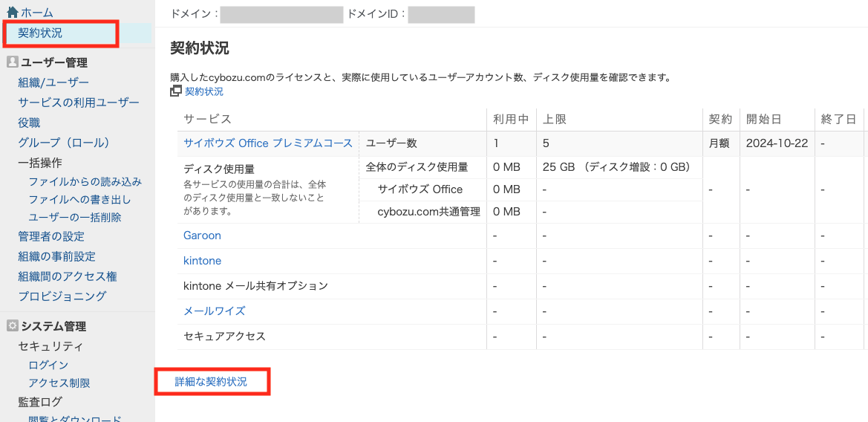
Task: Open 契約状況 in the left sidebar
Action: pyautogui.click(x=40, y=33)
